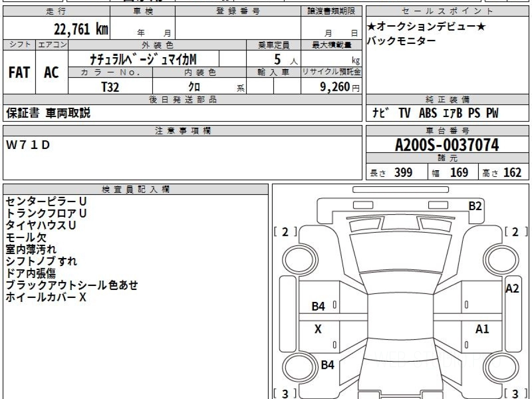
Task: Click the B2 damage marker on bumper
Action: click(475, 206)
